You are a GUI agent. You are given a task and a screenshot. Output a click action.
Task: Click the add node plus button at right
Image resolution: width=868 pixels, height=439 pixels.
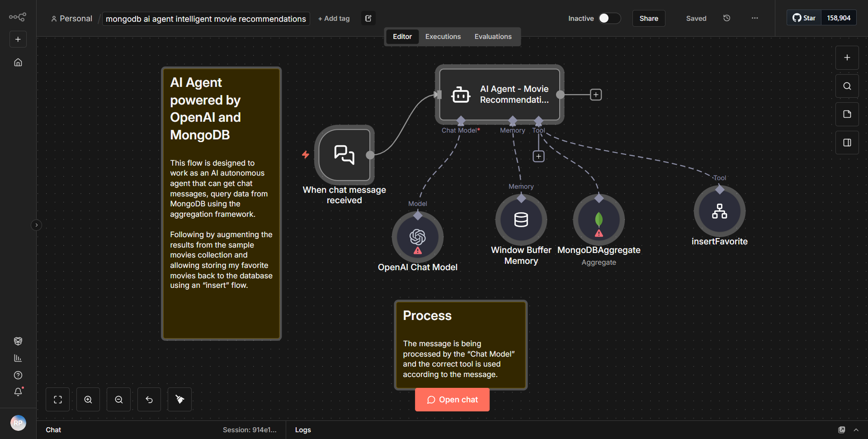(x=847, y=57)
